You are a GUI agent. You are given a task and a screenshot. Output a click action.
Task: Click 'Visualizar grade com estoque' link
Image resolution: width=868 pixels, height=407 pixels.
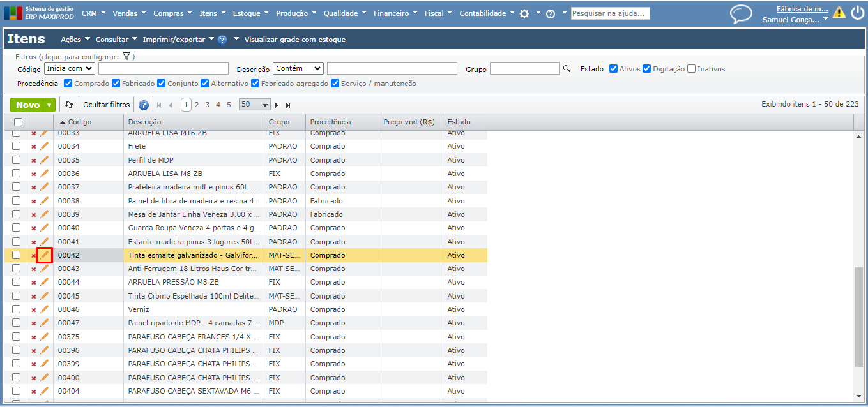pos(294,40)
